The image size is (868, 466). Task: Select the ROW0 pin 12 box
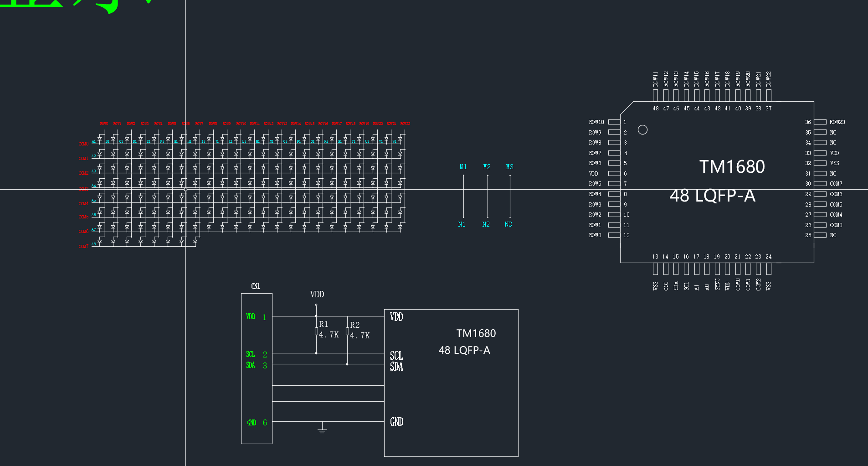[614, 235]
